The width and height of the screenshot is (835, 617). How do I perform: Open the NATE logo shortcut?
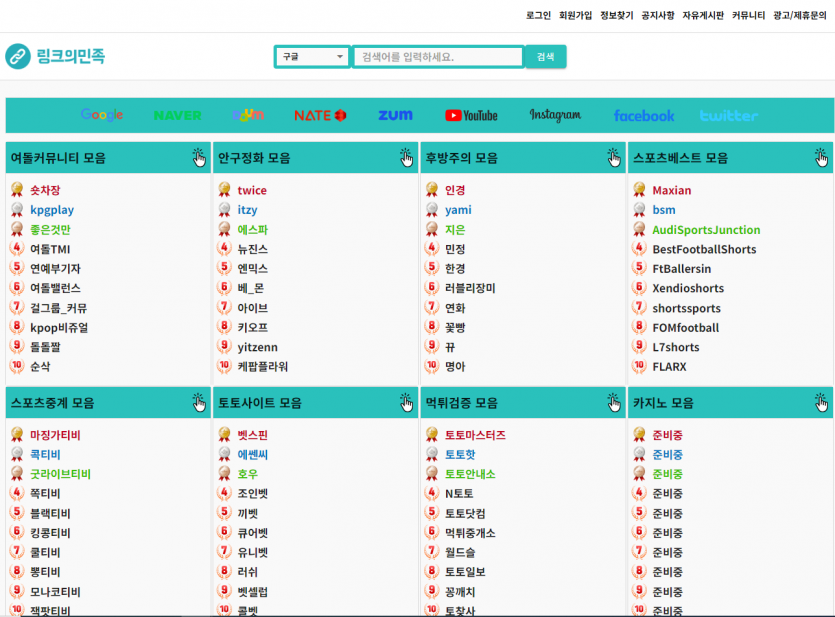pyautogui.click(x=320, y=116)
